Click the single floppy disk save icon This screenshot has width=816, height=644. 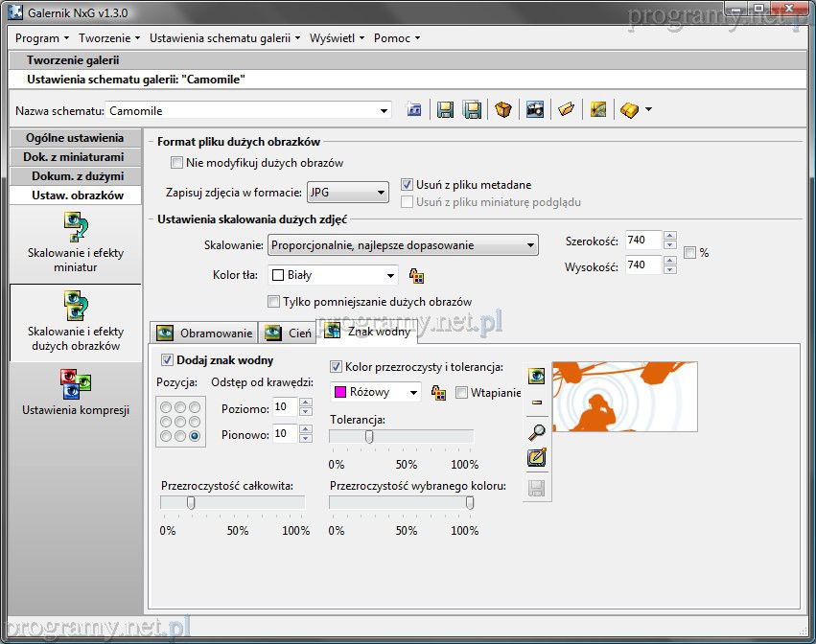(445, 110)
